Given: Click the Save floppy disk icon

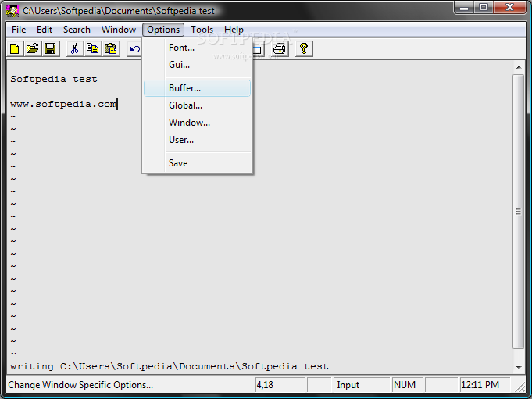Looking at the screenshot, I should 50,49.
